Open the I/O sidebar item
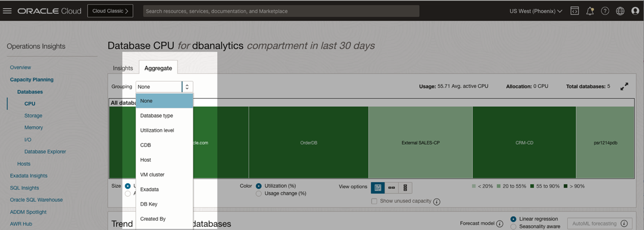Image resolution: width=644 pixels, height=230 pixels. point(28,140)
